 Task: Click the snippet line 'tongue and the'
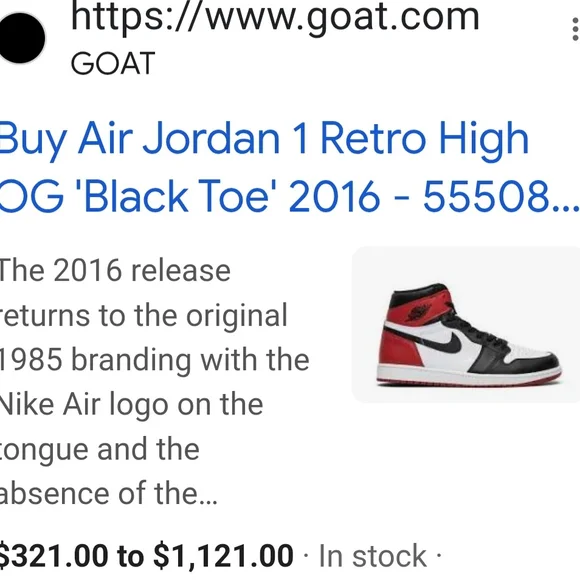tap(100, 450)
